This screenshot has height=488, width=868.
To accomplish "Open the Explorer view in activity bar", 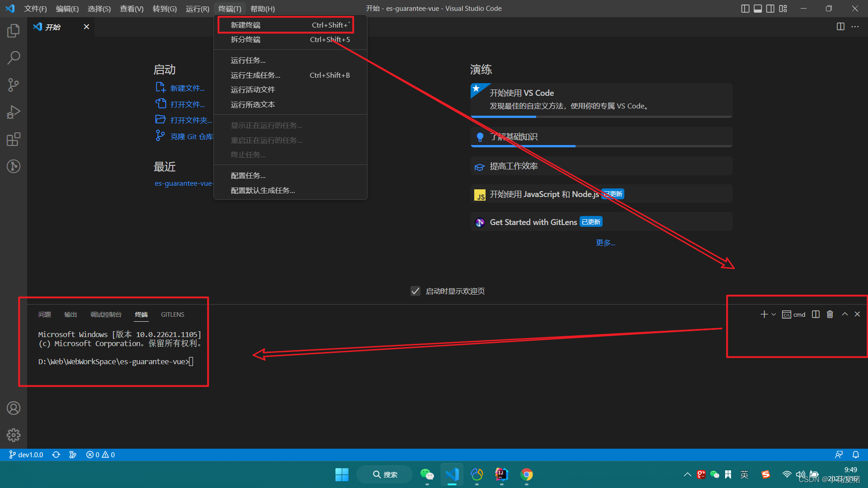I will click(x=14, y=31).
